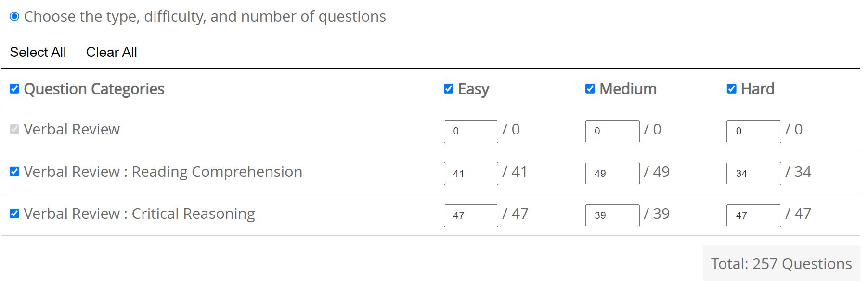
Task: Click the Total: 257 Questions display
Action: (781, 263)
